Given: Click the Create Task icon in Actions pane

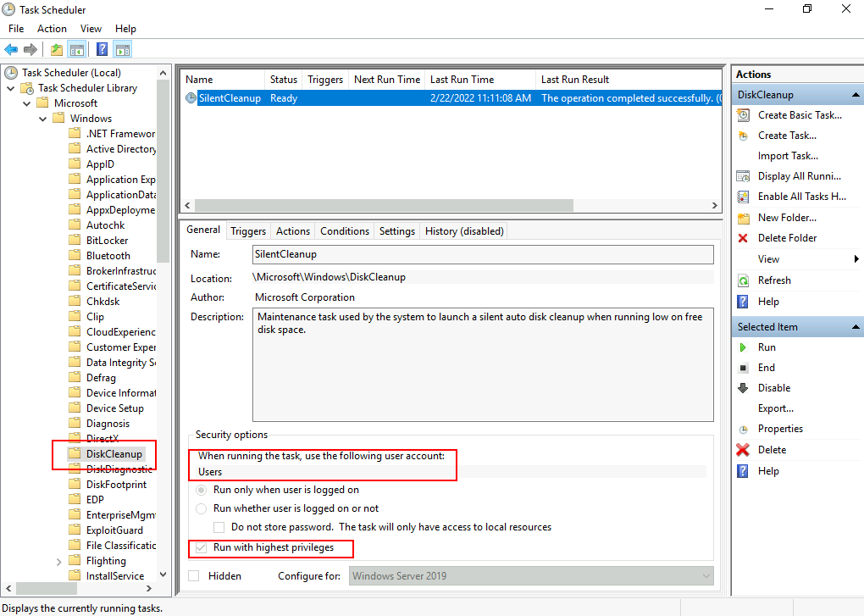Looking at the screenshot, I should pyautogui.click(x=744, y=135).
